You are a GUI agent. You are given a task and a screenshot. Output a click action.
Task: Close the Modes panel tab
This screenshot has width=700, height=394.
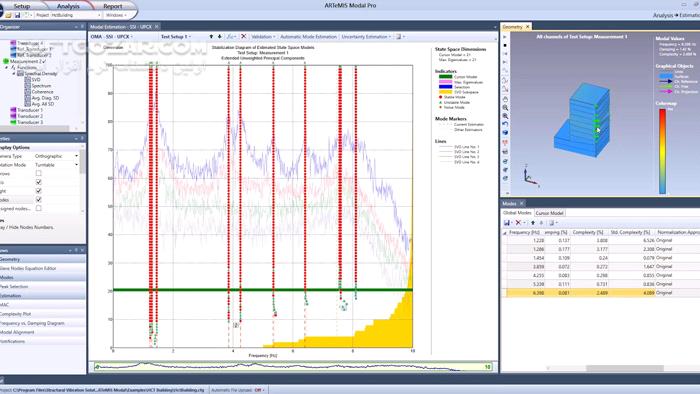(x=521, y=203)
